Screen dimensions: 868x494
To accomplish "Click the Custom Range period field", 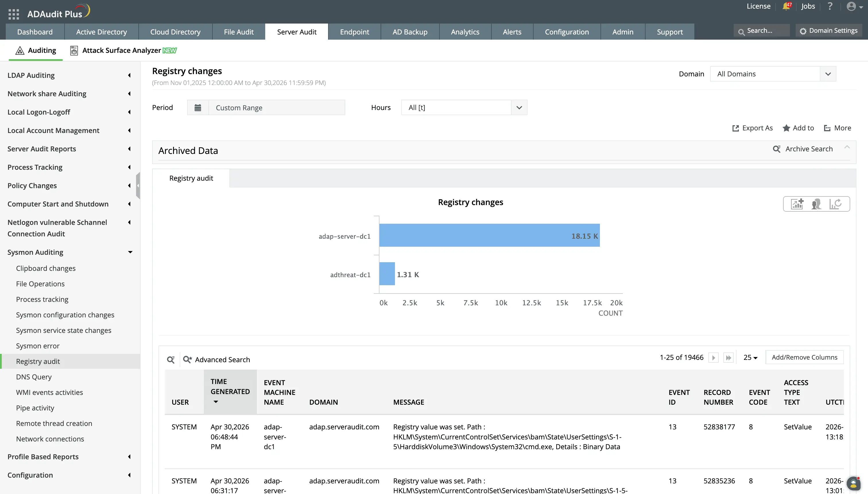I will point(277,107).
